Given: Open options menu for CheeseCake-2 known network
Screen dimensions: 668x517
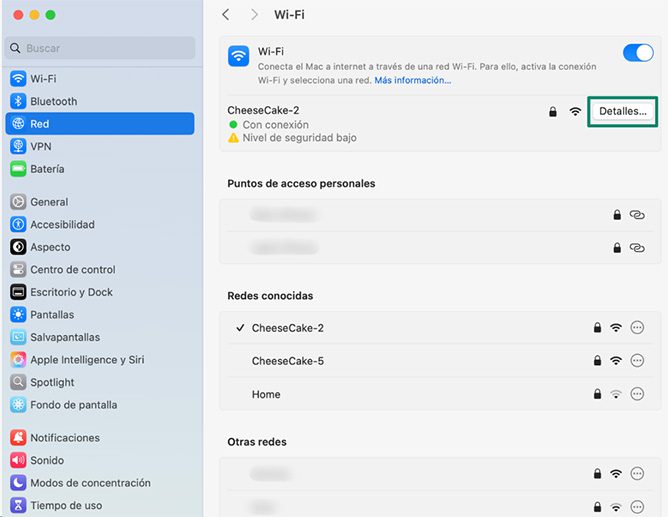Looking at the screenshot, I should point(637,328).
